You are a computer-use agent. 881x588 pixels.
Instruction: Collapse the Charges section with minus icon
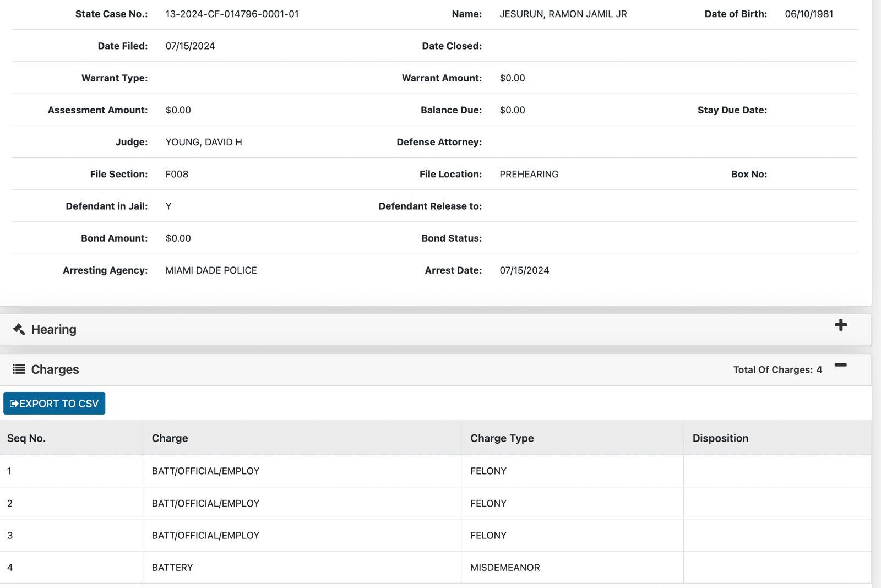pos(840,365)
